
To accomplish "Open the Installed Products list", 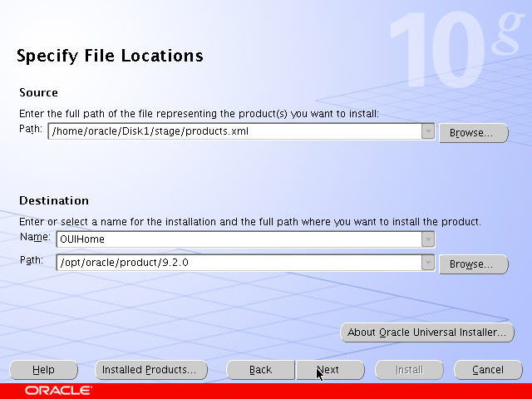I will (151, 370).
